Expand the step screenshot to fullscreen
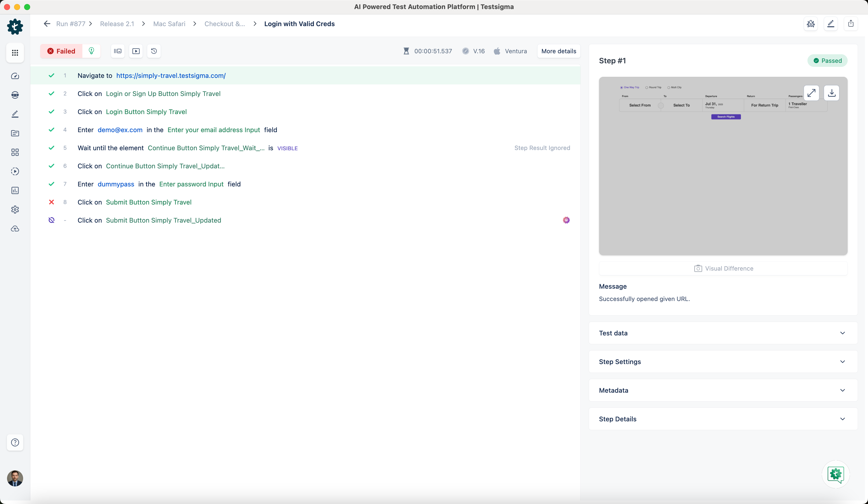Viewport: 868px width, 504px height. (x=812, y=93)
